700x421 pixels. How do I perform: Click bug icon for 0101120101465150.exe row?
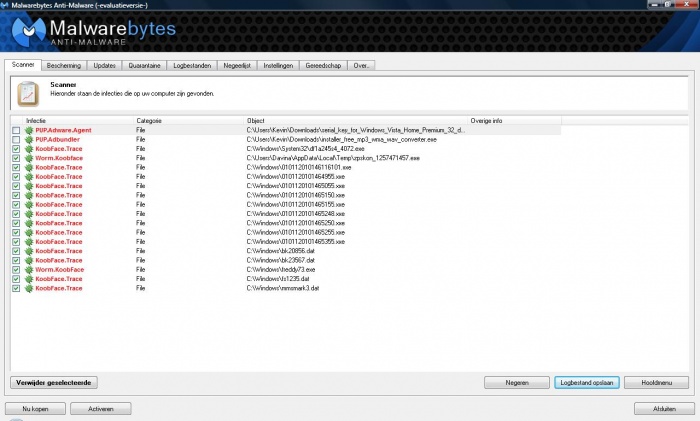[29, 196]
